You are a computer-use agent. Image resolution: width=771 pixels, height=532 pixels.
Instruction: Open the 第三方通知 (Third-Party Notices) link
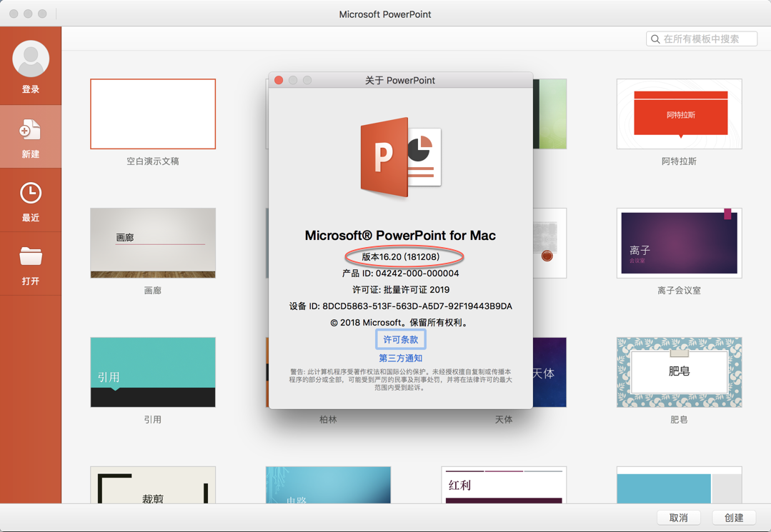coord(400,357)
